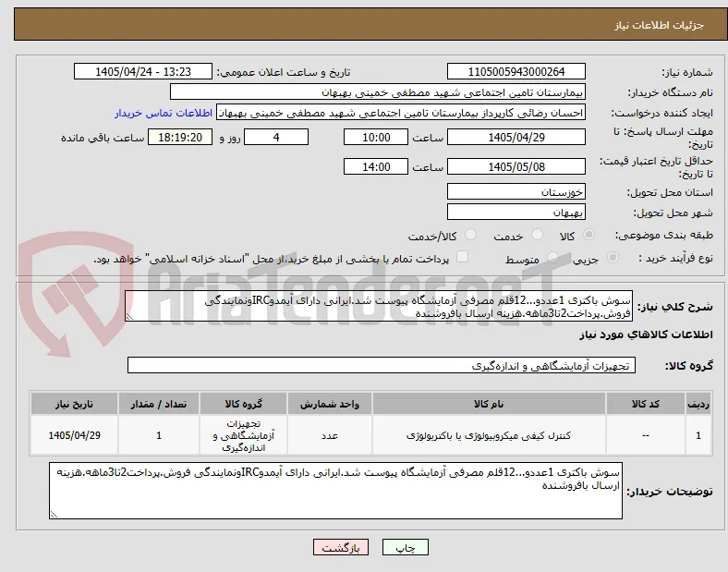Select the جزیی purchase type radio
The image size is (728, 572).
point(613,257)
